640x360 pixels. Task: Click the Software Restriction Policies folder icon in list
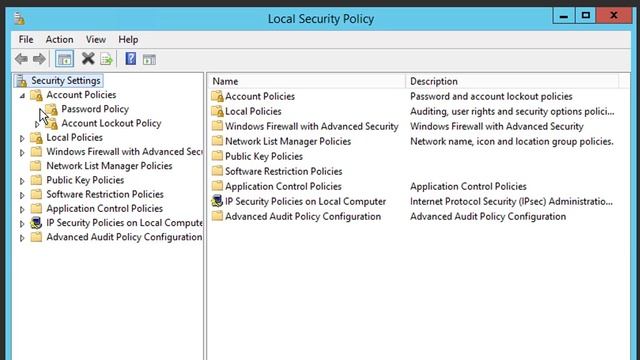(x=217, y=171)
